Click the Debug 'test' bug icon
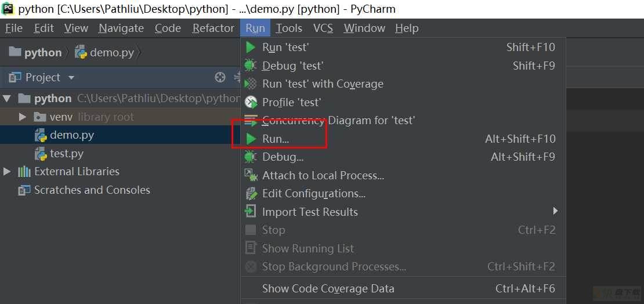Viewport: 644px width, 304px height. tap(250, 66)
